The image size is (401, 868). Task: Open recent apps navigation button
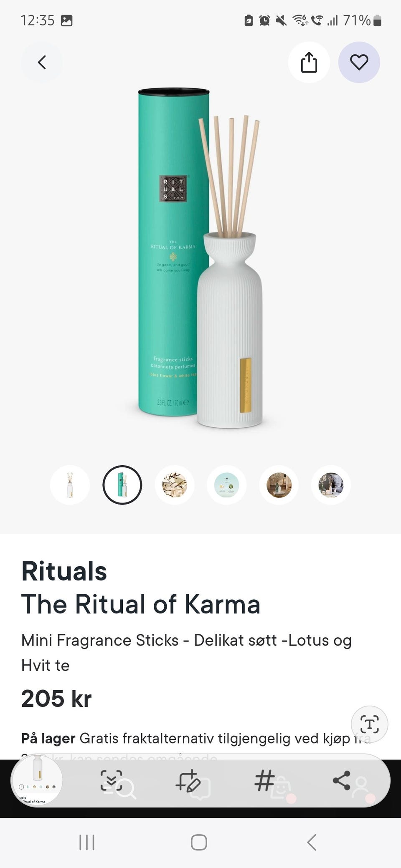click(87, 843)
